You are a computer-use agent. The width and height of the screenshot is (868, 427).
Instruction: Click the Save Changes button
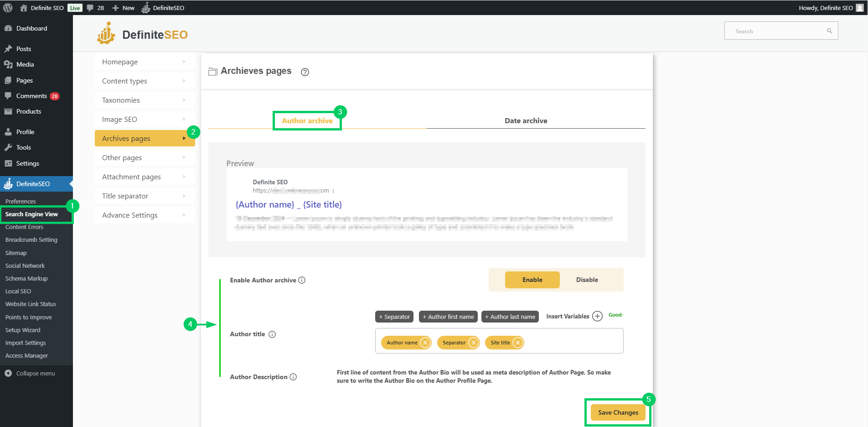point(618,412)
